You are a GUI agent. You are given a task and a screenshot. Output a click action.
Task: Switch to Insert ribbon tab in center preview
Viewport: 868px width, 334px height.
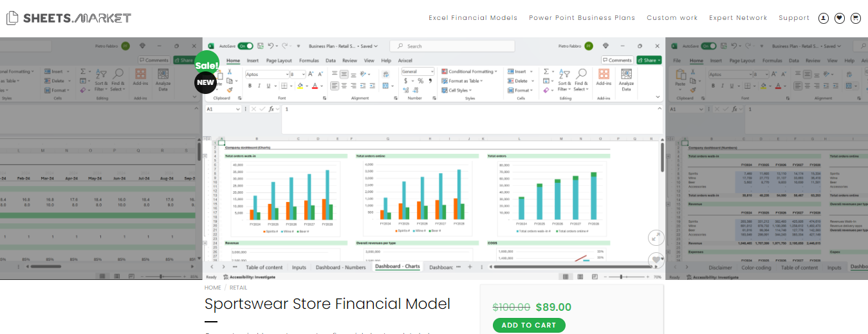coord(253,60)
